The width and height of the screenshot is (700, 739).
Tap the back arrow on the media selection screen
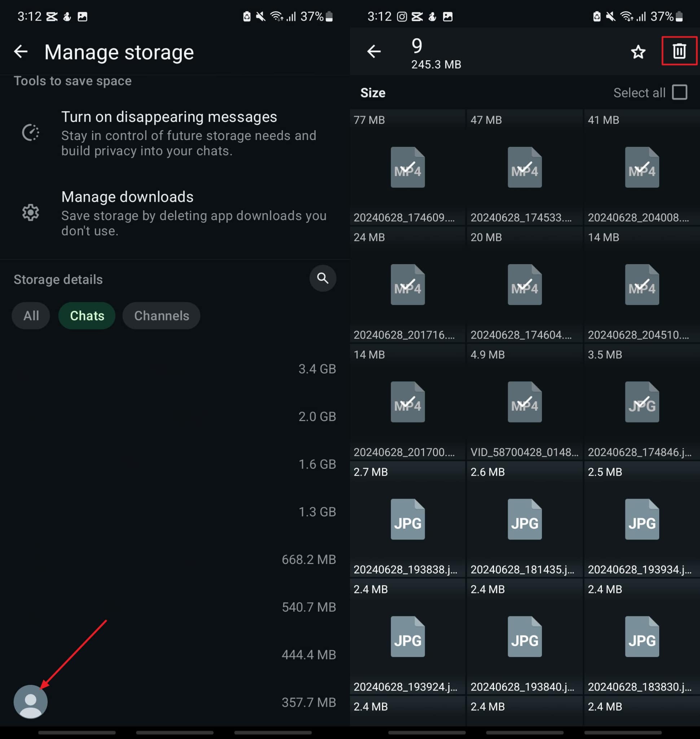[374, 52]
